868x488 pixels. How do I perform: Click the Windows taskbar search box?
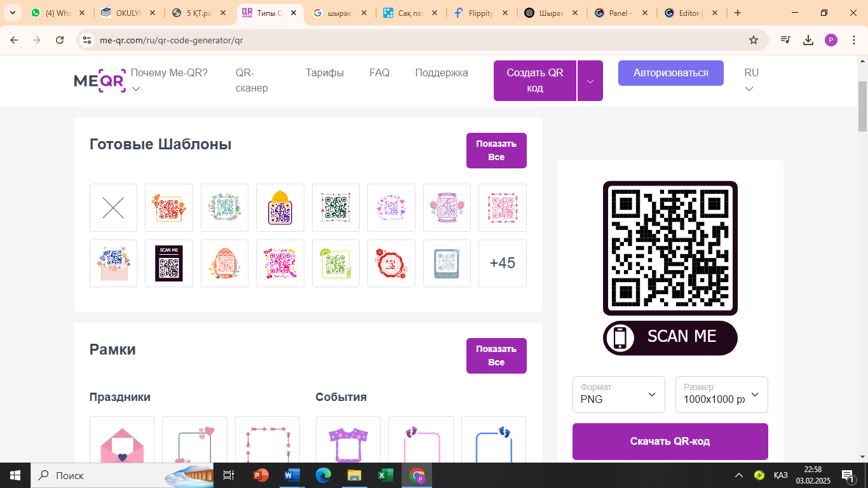(122, 475)
